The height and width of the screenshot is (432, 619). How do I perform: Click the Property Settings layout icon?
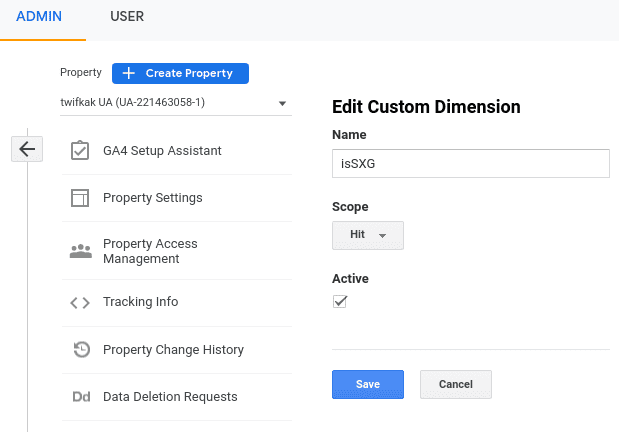pyautogui.click(x=81, y=198)
